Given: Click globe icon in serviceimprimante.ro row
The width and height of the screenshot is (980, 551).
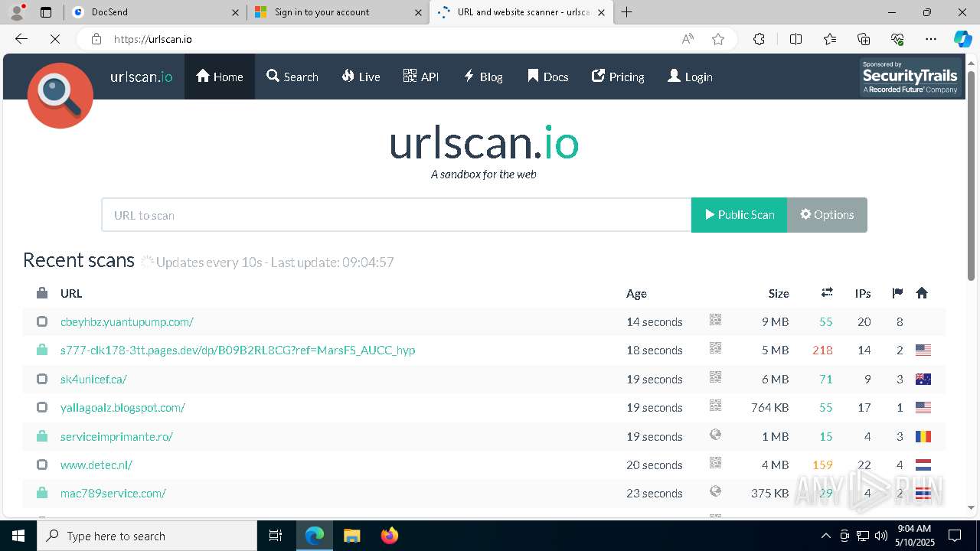Looking at the screenshot, I should (715, 435).
